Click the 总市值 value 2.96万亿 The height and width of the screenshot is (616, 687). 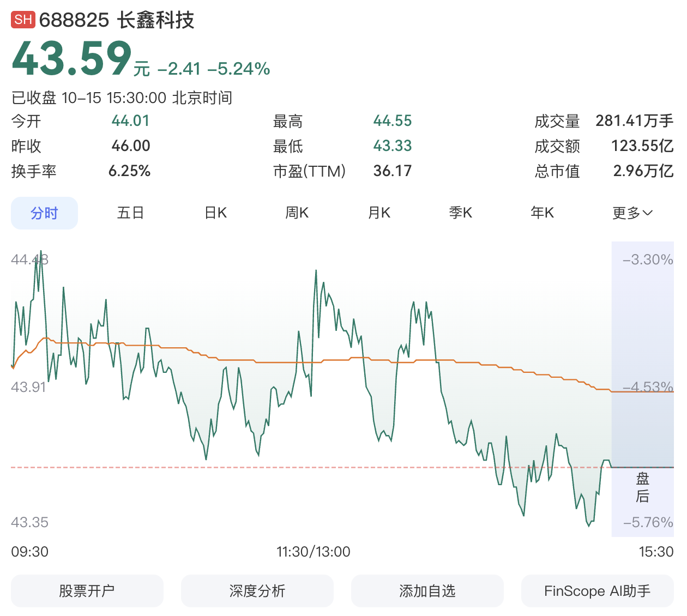(x=643, y=171)
